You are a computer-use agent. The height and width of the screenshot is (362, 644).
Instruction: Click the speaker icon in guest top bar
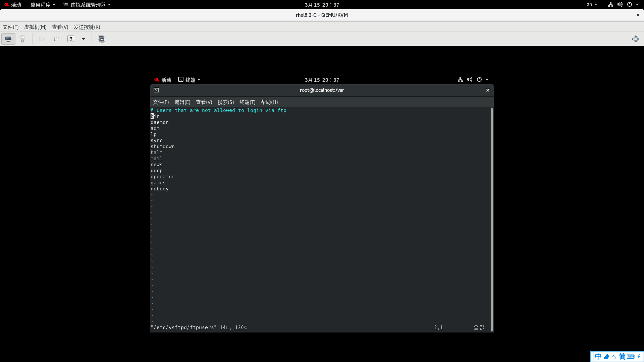470,79
